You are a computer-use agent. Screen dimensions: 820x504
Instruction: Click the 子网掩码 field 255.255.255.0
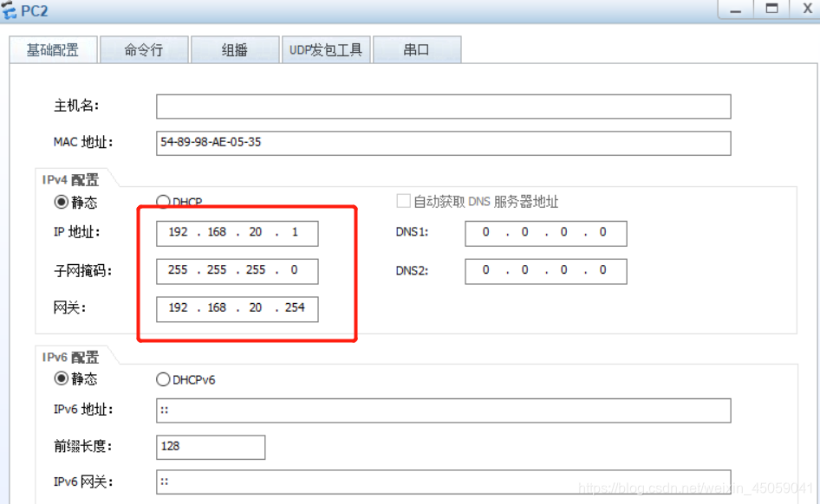click(x=237, y=271)
